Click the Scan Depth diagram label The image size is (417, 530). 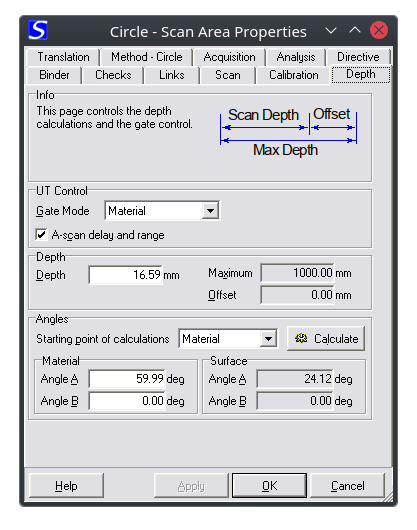point(264,115)
